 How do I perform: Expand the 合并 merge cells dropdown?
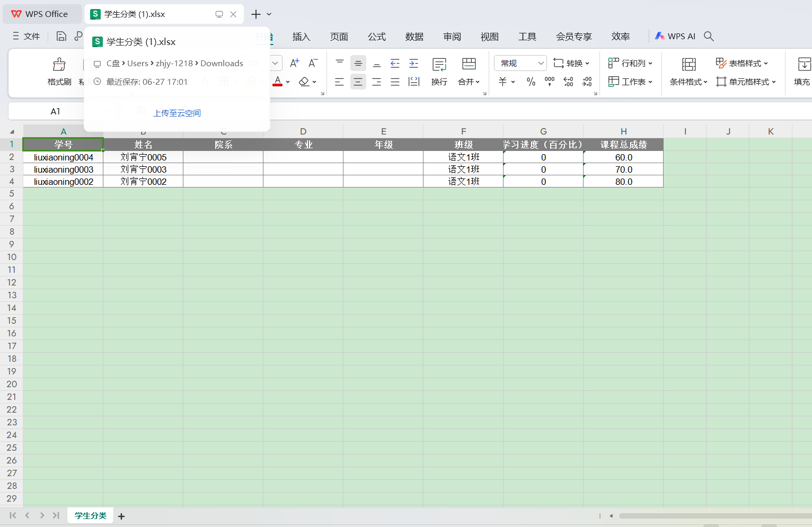[x=469, y=82]
